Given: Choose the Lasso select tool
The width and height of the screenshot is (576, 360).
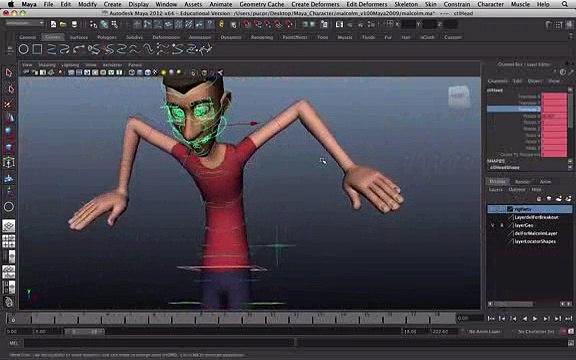Looking at the screenshot, I should pos(10,89).
